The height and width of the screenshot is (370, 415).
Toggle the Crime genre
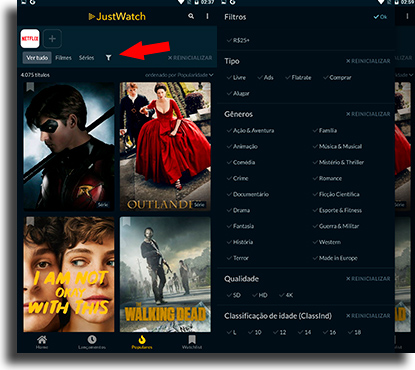click(x=237, y=178)
